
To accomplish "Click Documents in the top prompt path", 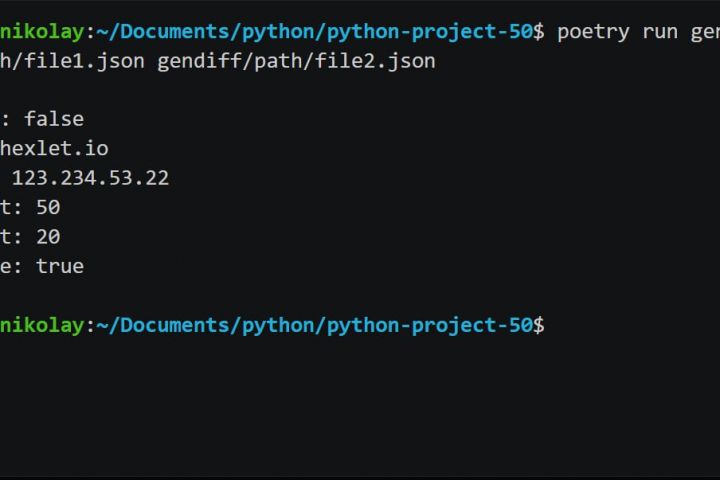I will tap(160, 31).
